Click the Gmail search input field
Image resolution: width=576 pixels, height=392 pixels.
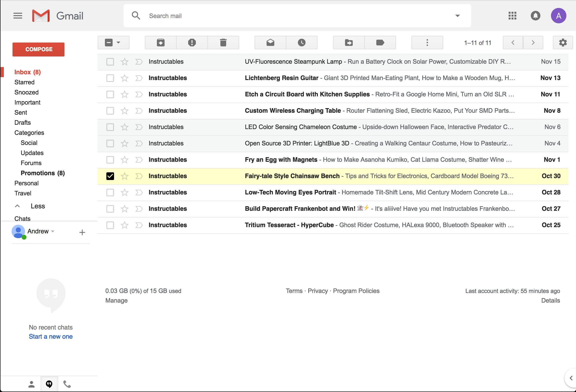pyautogui.click(x=297, y=15)
